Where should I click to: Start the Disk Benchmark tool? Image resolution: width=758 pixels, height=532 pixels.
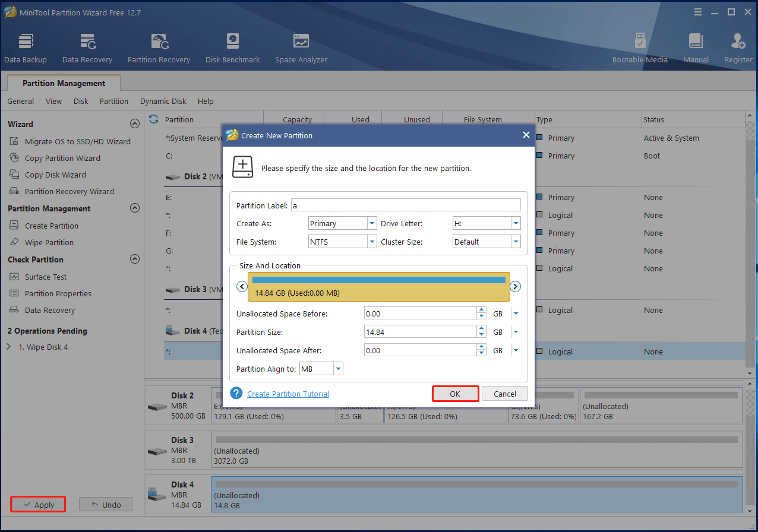point(233,48)
